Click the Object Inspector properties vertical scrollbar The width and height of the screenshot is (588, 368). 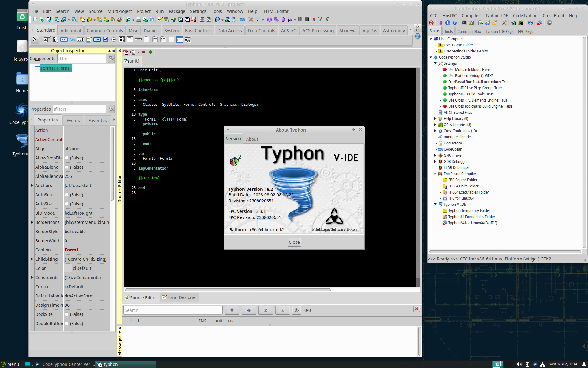pos(112,164)
